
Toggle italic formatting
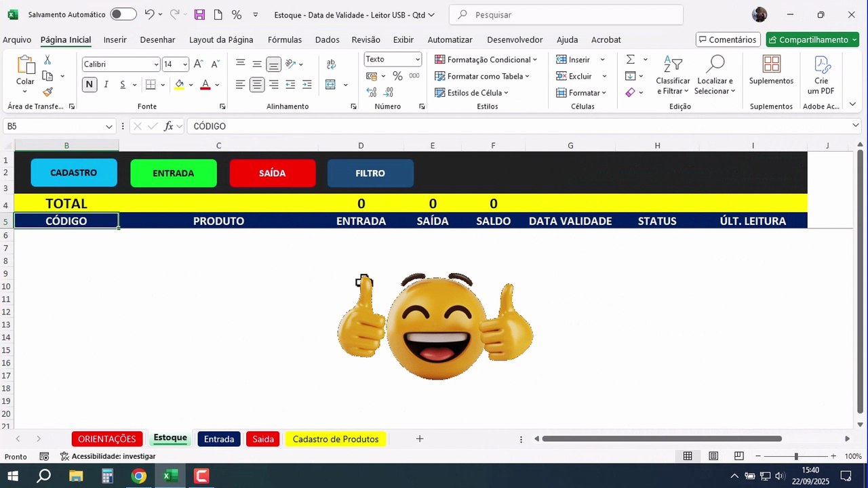(x=106, y=85)
